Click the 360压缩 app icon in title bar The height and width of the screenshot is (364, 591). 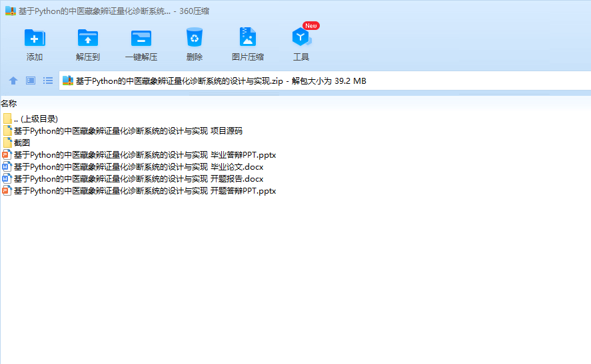coord(10,11)
